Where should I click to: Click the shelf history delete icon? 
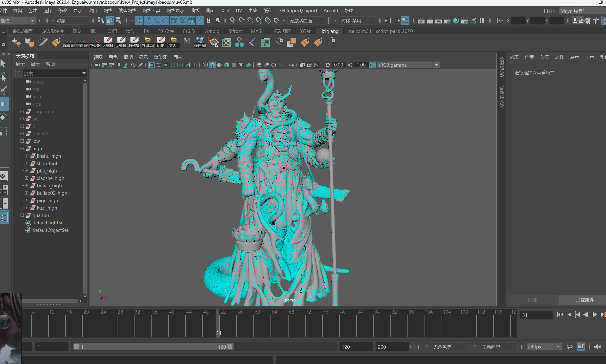[x=160, y=42]
